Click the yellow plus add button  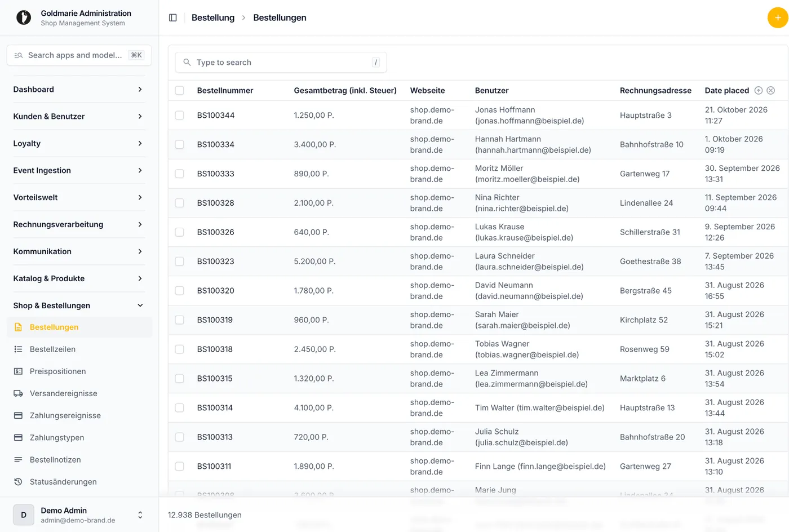tap(778, 17)
